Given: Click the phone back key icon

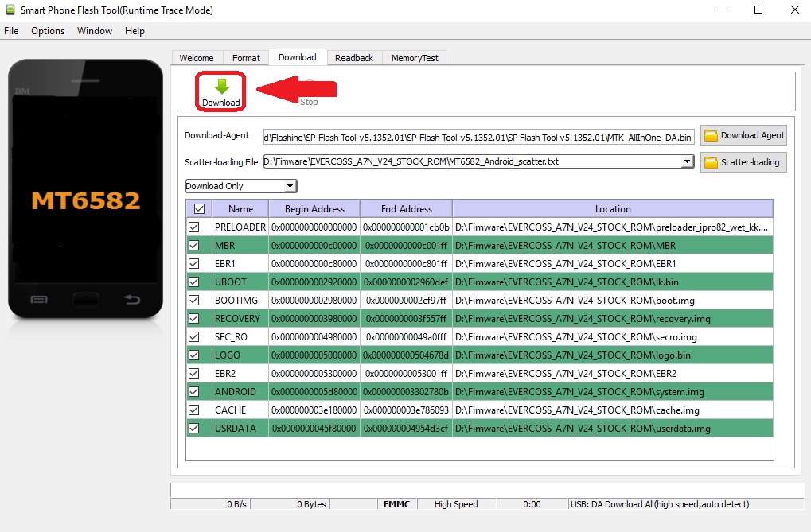Looking at the screenshot, I should pos(132,299).
